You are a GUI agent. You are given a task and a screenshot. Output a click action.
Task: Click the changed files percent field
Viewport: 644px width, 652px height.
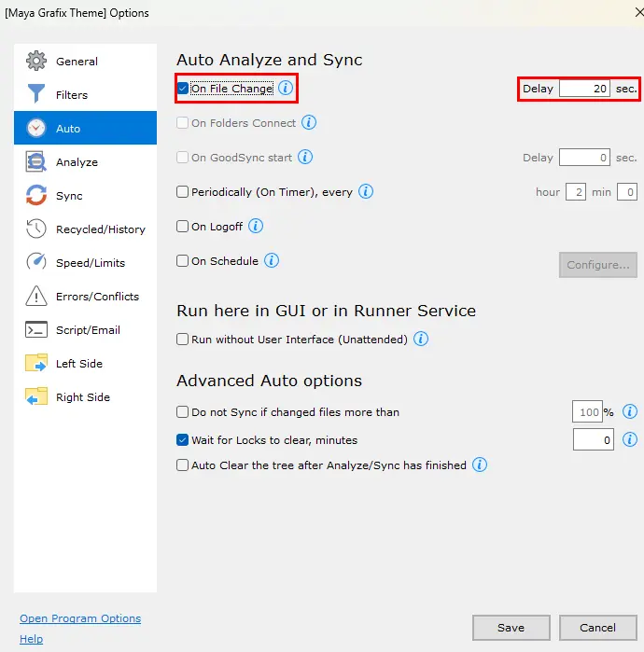click(x=587, y=411)
